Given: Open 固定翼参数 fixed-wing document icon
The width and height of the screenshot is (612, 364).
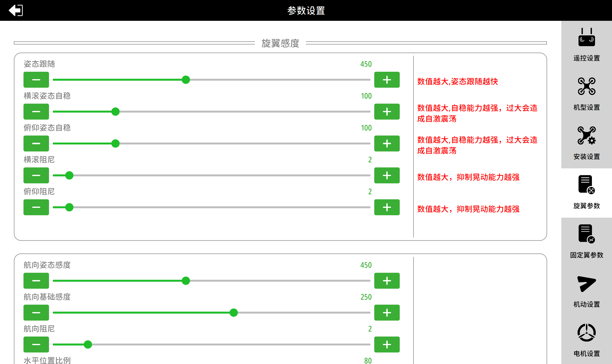Looking at the screenshot, I should (586, 234).
